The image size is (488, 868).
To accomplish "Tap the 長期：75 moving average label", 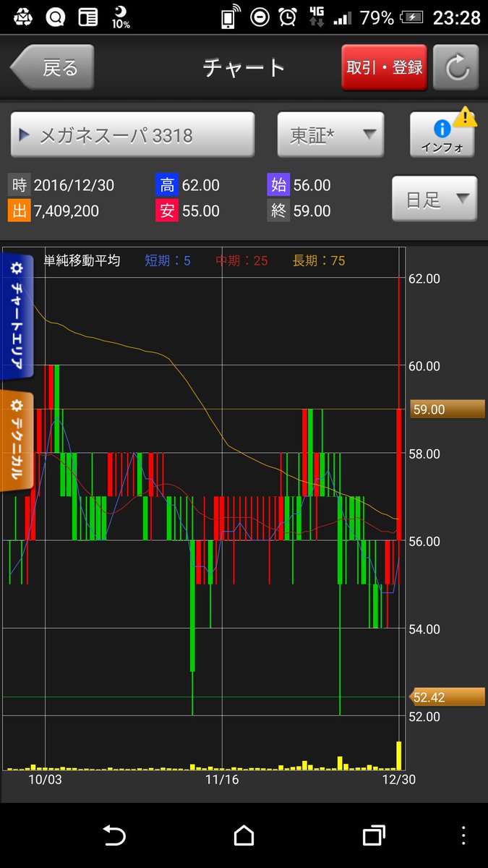I will 319,260.
